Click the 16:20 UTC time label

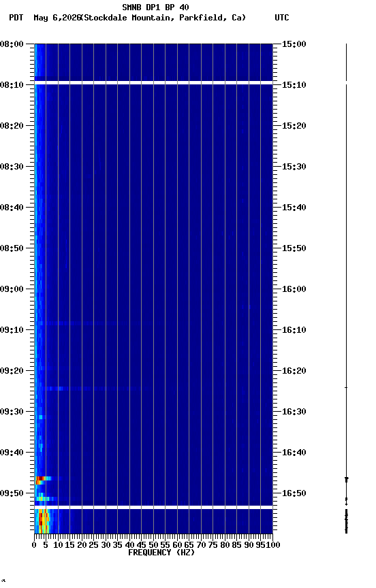pyautogui.click(x=294, y=371)
